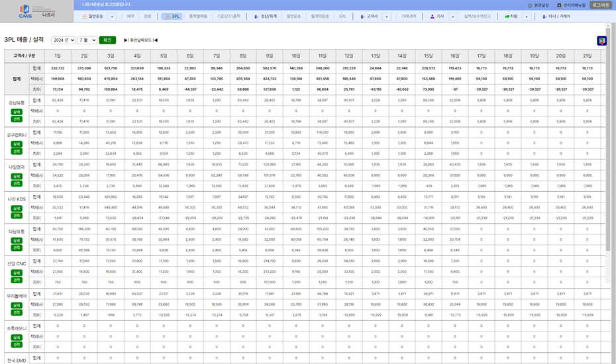Click the plus button beside 고객사
The width and height of the screenshot is (616, 364).
click(x=387, y=17)
